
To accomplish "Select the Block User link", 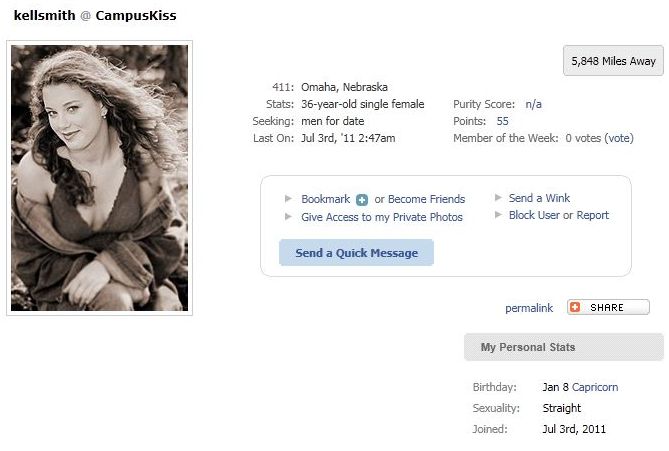I will pos(534,215).
